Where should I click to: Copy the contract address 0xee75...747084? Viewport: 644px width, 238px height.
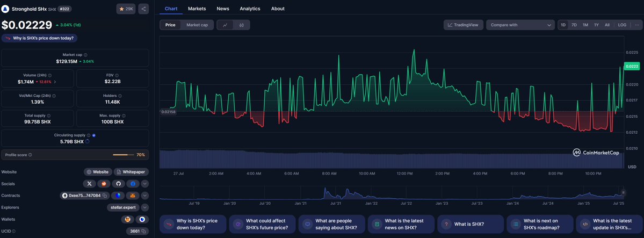point(105,196)
